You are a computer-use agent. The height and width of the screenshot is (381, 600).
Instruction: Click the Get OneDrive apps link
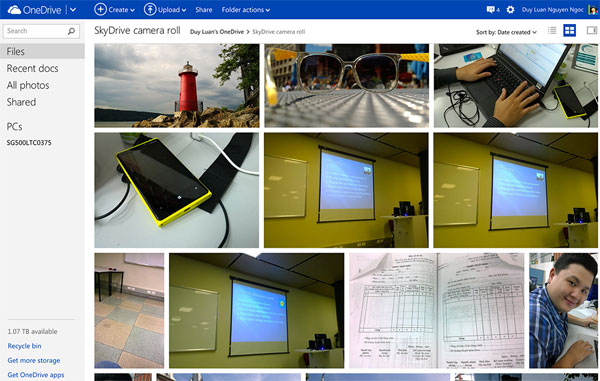pyautogui.click(x=36, y=375)
